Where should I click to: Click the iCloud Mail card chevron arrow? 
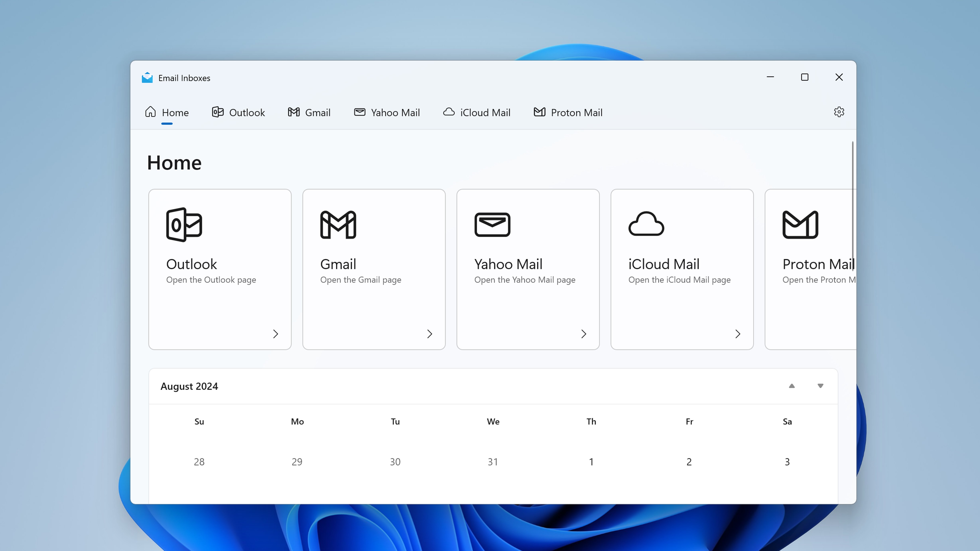tap(738, 334)
